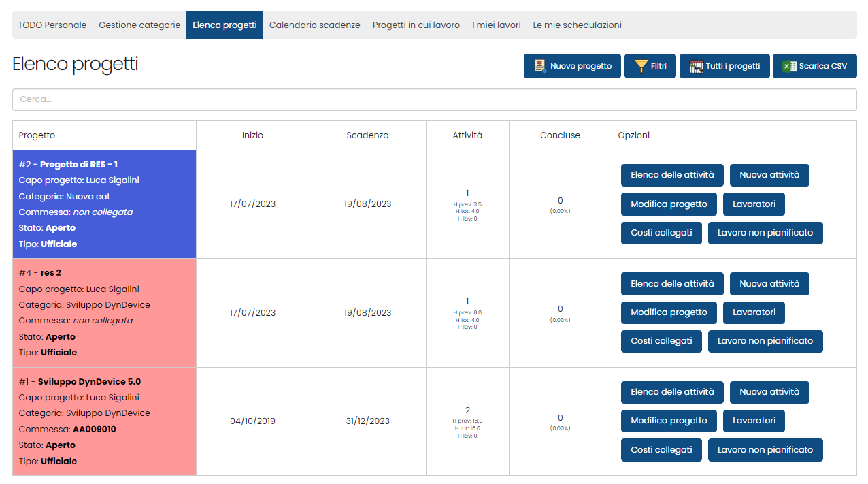Screen dimensions: 868x484
Task: Open Lavoro non pianificato for Sviluppo DynDevice 5.0
Action: (765, 450)
